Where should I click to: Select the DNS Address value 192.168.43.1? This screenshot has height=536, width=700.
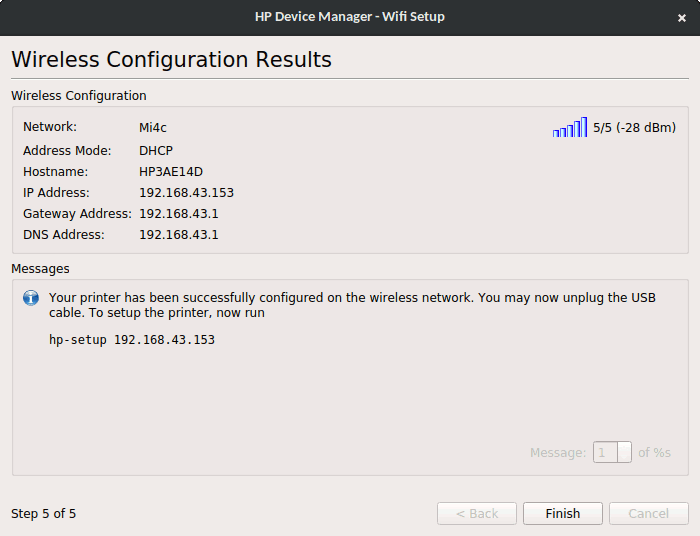pos(179,235)
